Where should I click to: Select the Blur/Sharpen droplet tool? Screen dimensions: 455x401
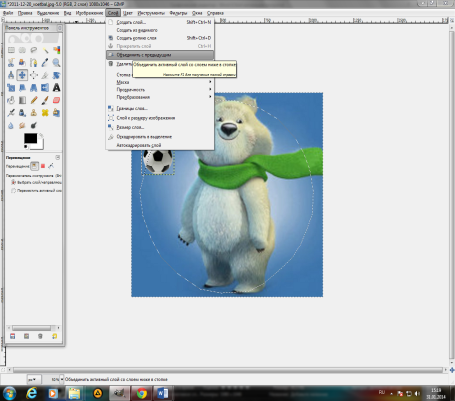click(x=11, y=126)
